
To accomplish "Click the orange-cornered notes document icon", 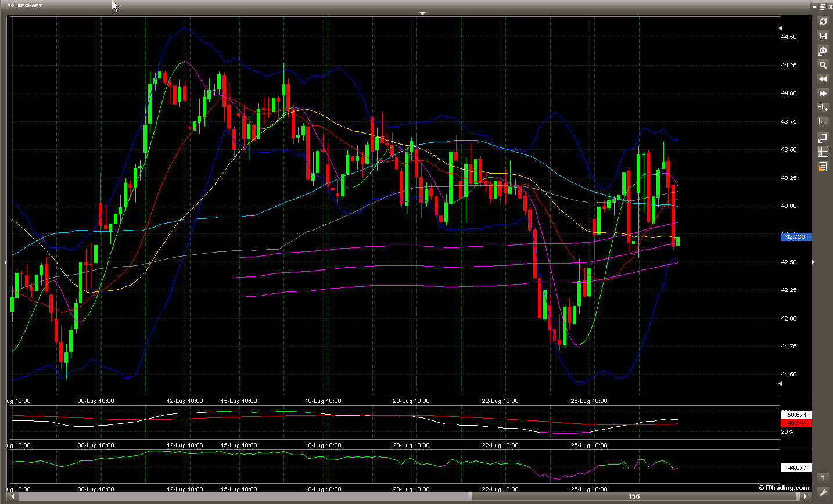I will pyautogui.click(x=823, y=167).
